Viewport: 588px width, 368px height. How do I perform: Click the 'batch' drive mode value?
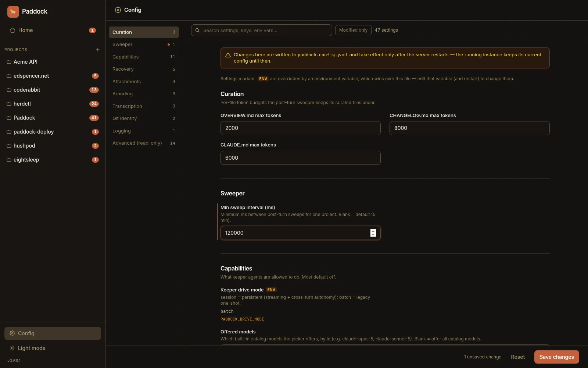(227, 311)
